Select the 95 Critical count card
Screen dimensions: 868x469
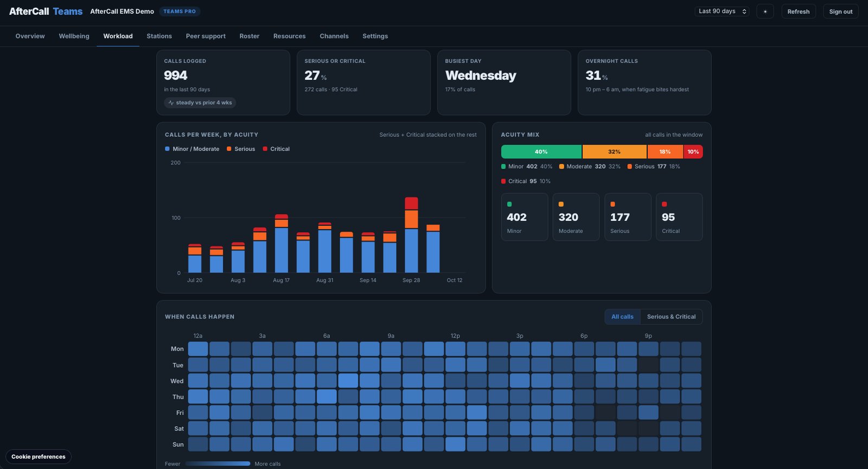679,217
